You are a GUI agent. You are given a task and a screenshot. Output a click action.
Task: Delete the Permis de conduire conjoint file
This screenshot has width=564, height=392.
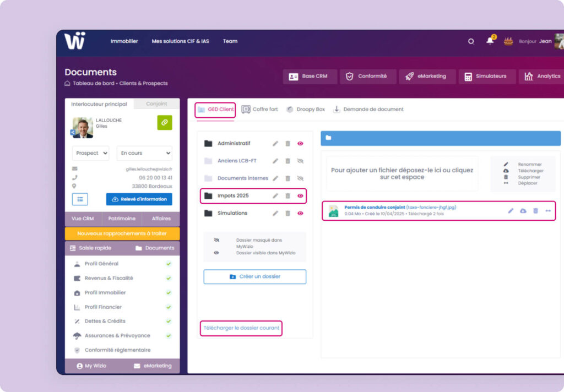(535, 211)
